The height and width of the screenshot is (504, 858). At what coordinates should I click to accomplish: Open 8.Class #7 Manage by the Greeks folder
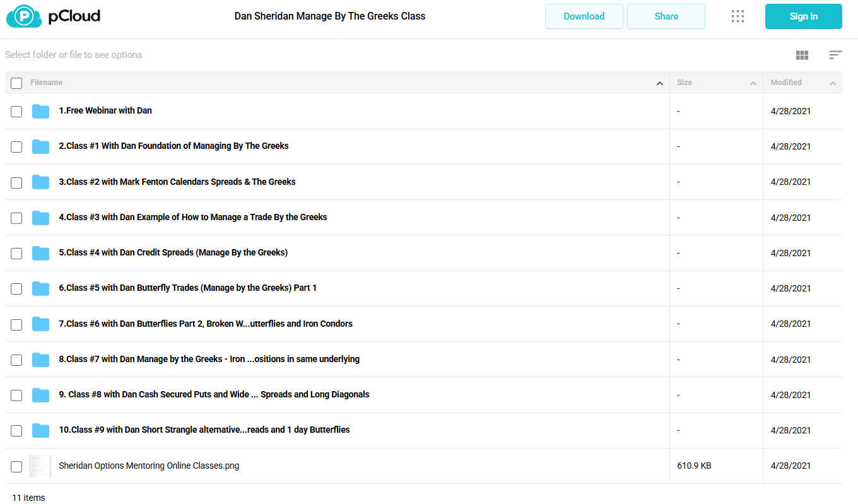pyautogui.click(x=209, y=359)
